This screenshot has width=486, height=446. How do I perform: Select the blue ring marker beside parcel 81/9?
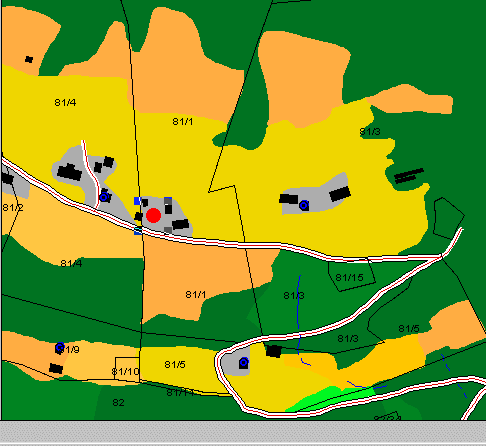(x=60, y=347)
